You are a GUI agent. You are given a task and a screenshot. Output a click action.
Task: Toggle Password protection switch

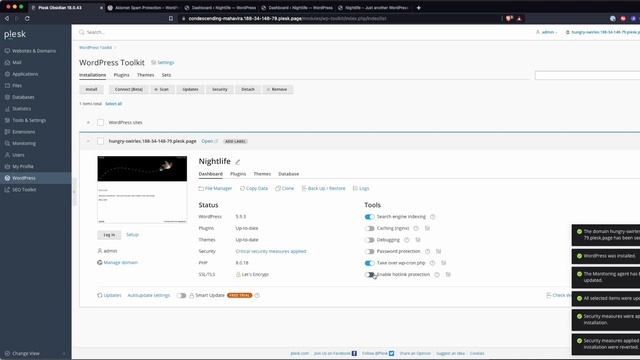(369, 251)
